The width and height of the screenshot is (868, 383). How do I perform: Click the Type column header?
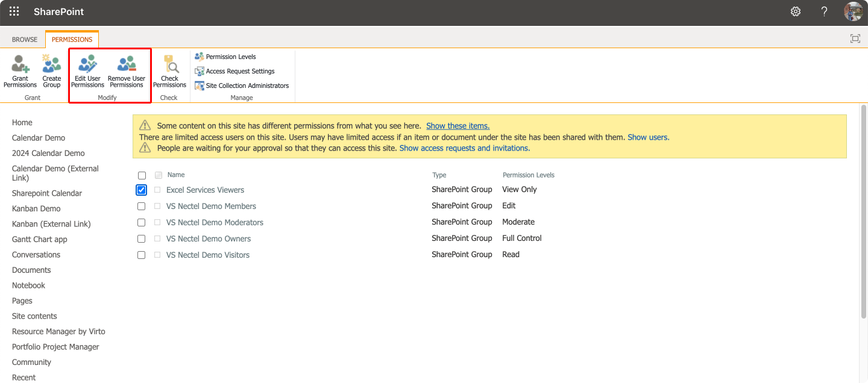pyautogui.click(x=439, y=175)
